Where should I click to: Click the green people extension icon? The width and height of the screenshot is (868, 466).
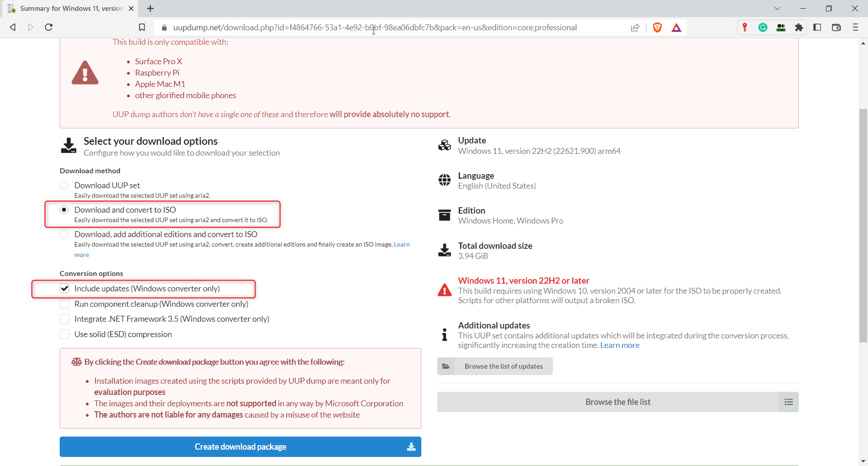(781, 28)
